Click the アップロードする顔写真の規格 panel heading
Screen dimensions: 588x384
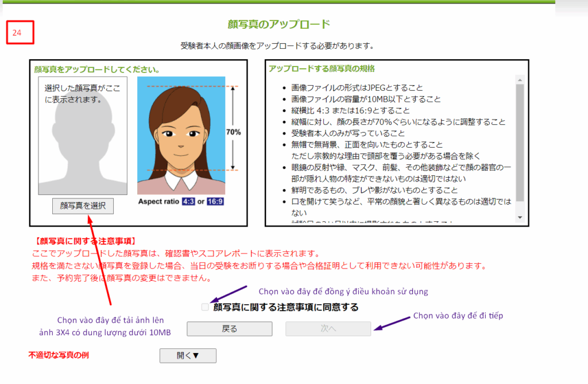click(x=322, y=68)
